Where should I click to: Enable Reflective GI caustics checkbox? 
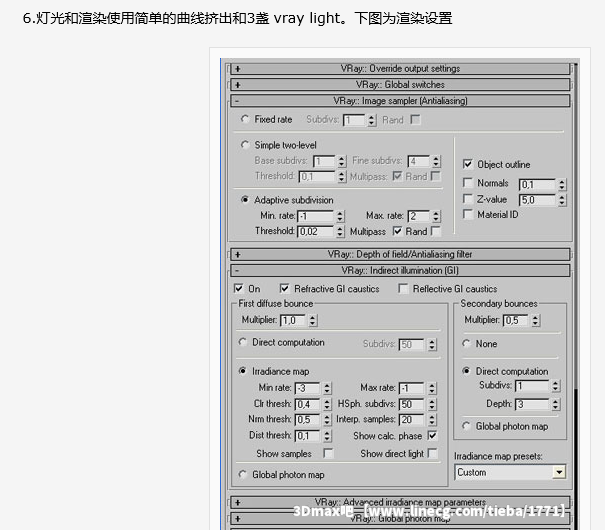pyautogui.click(x=403, y=289)
